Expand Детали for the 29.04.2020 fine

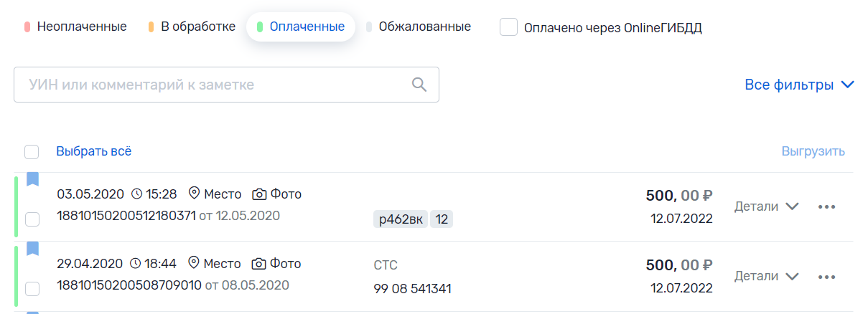pos(766,276)
